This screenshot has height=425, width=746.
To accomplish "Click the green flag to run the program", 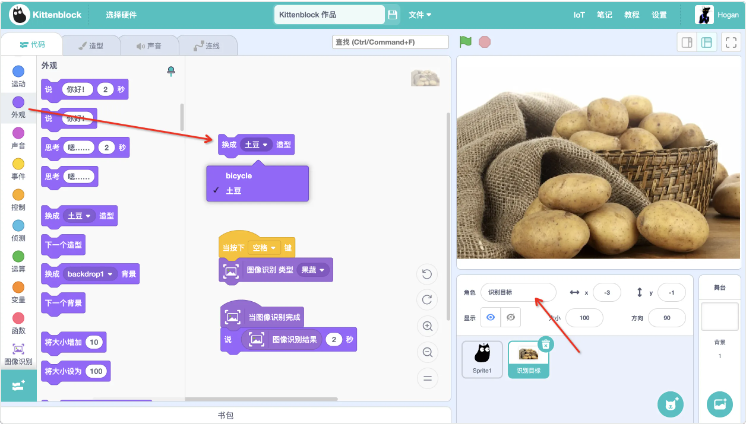I will tap(465, 42).
